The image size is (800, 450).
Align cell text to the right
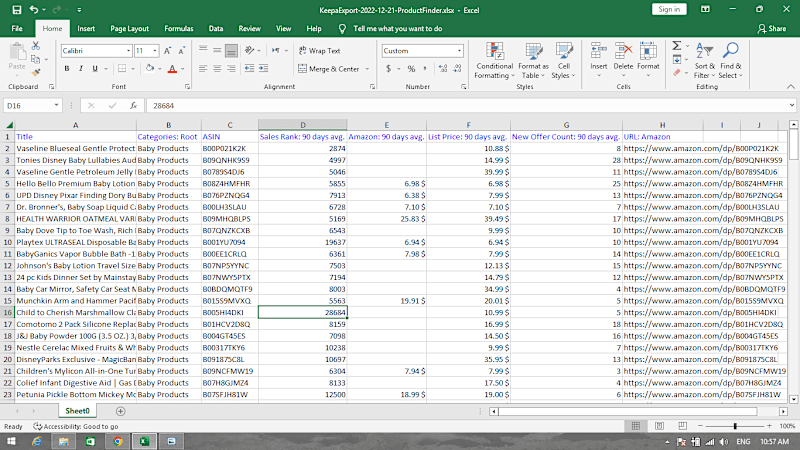[232, 68]
